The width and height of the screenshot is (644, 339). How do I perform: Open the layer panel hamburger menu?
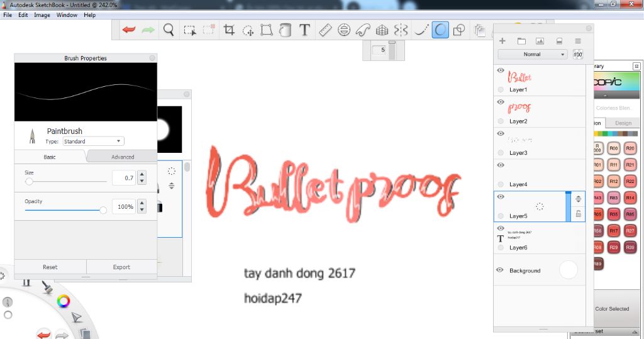coord(578,41)
